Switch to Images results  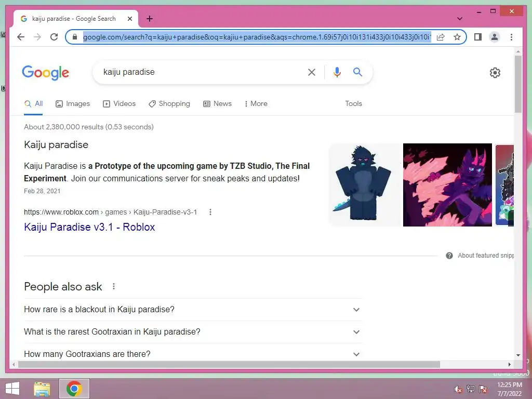73,104
